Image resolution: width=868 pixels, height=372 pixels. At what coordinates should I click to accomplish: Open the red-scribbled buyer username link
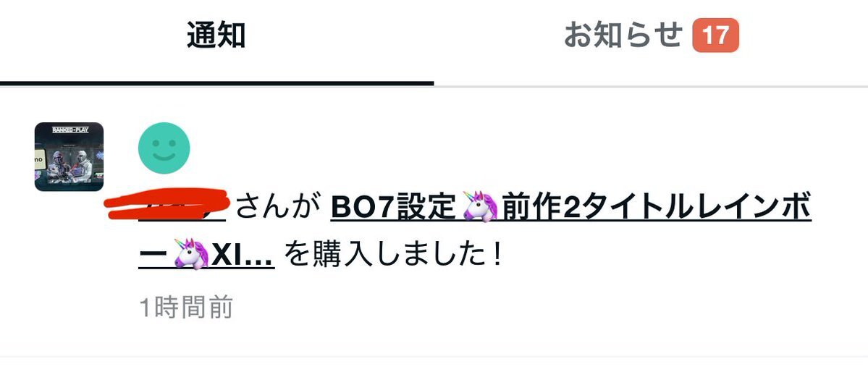[x=167, y=205]
